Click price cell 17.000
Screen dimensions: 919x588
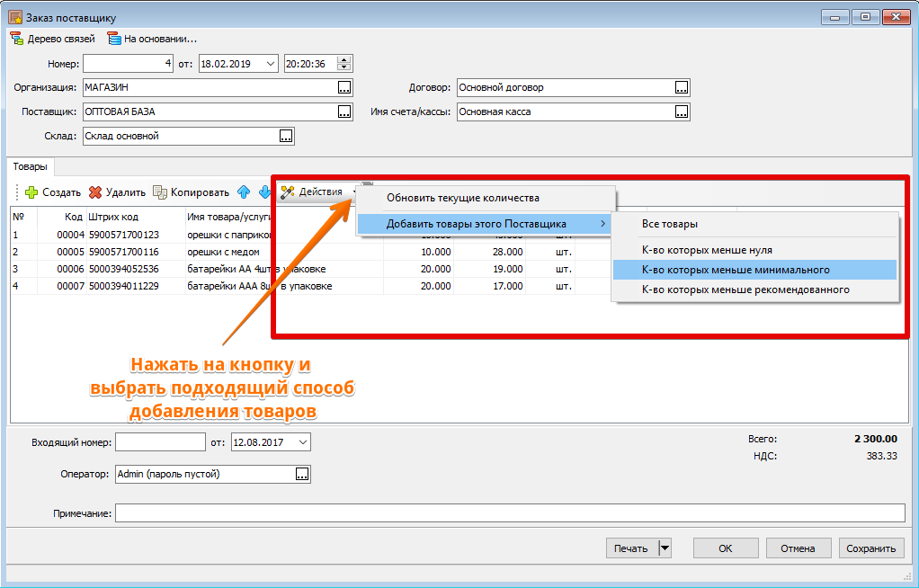[x=490, y=286]
